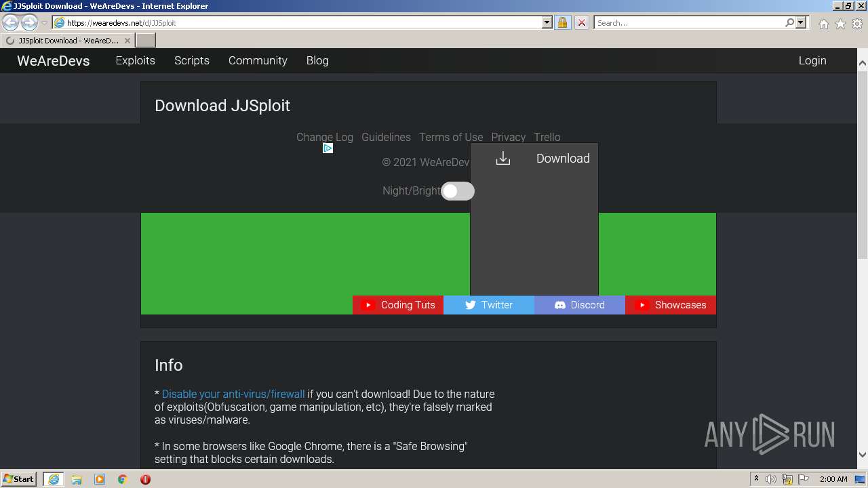The image size is (868, 488).
Task: Click the browser Search box
Action: (x=690, y=22)
